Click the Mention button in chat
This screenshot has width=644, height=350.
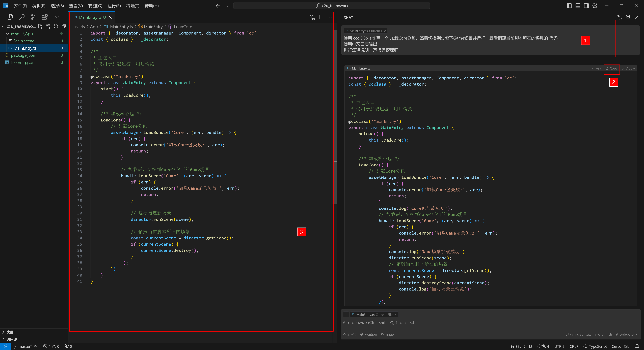[x=368, y=334]
